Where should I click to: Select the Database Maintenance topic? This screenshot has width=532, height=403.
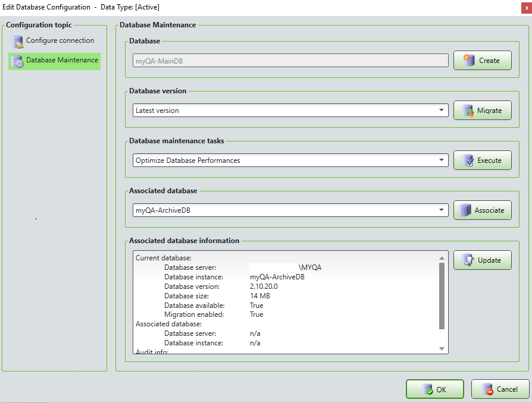tap(54, 61)
